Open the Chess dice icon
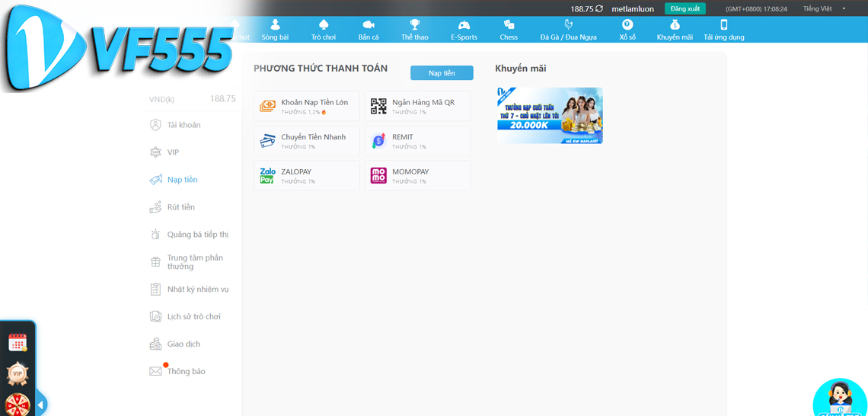868x416 pixels. [x=509, y=25]
